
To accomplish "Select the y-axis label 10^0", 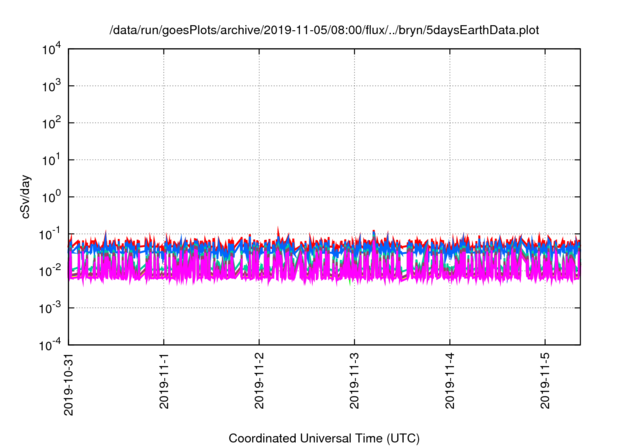I will [x=52, y=198].
